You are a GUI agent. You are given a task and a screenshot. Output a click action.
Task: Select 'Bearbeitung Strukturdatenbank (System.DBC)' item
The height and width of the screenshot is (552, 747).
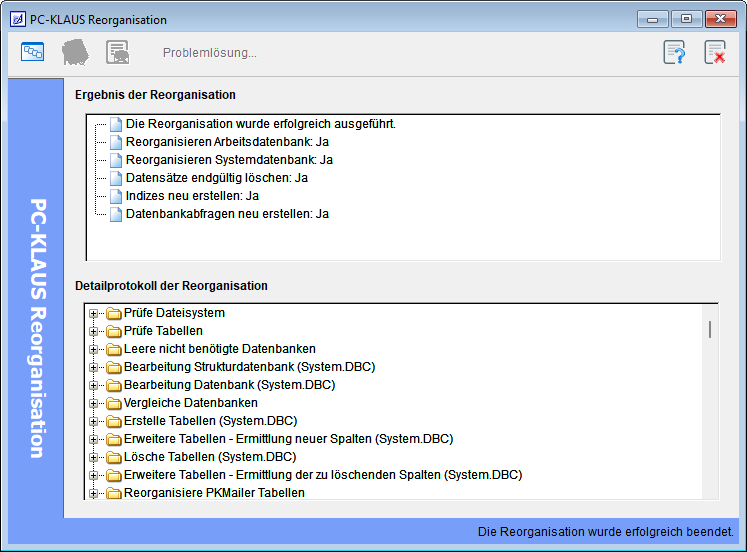click(249, 367)
